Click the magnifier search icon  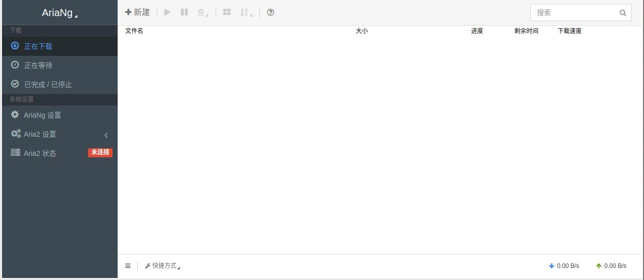point(623,13)
